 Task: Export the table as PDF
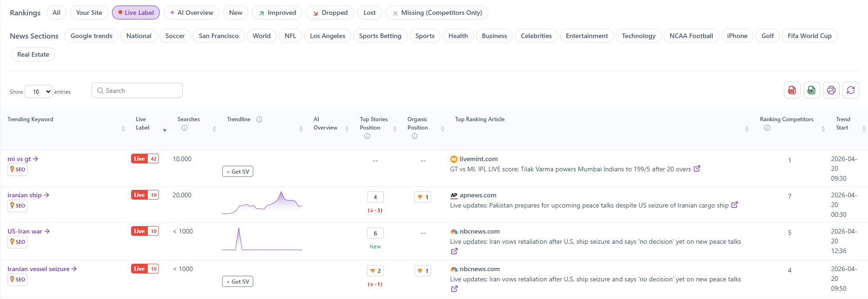pos(792,90)
